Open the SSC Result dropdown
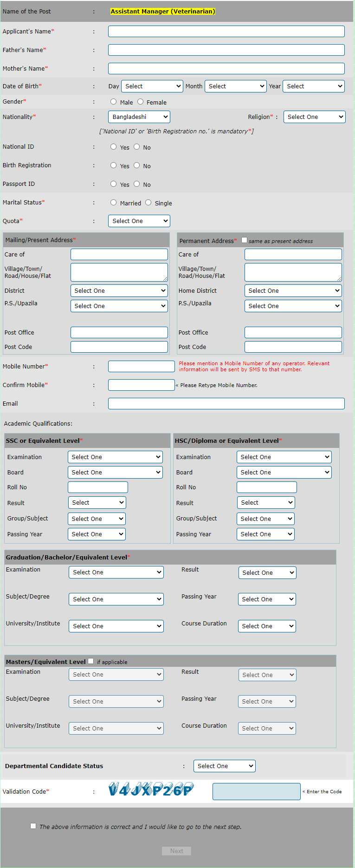 97,503
